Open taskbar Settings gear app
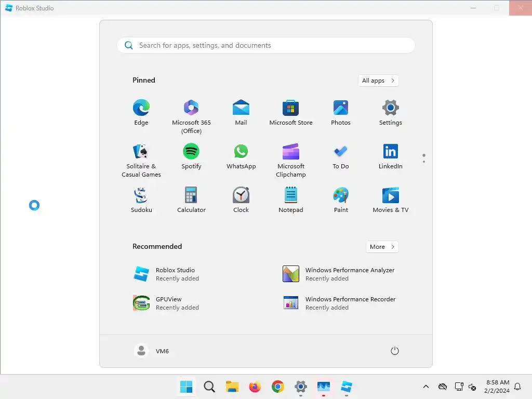 (301, 387)
